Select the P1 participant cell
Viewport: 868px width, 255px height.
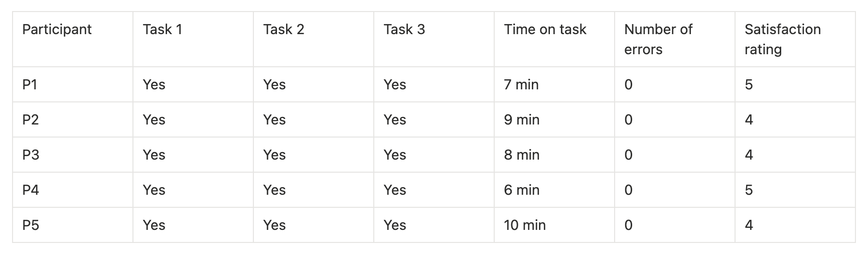pyautogui.click(x=30, y=84)
